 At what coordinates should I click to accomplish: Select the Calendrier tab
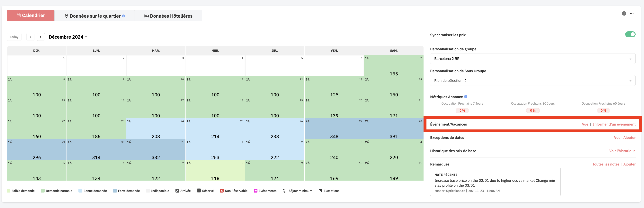[x=31, y=15]
